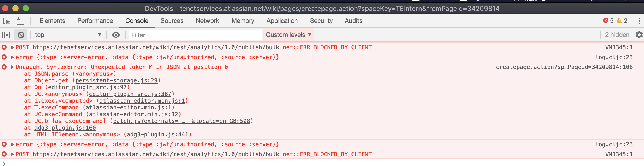644x166 pixels.
Task: Click the red error count icon
Action: [606, 20]
